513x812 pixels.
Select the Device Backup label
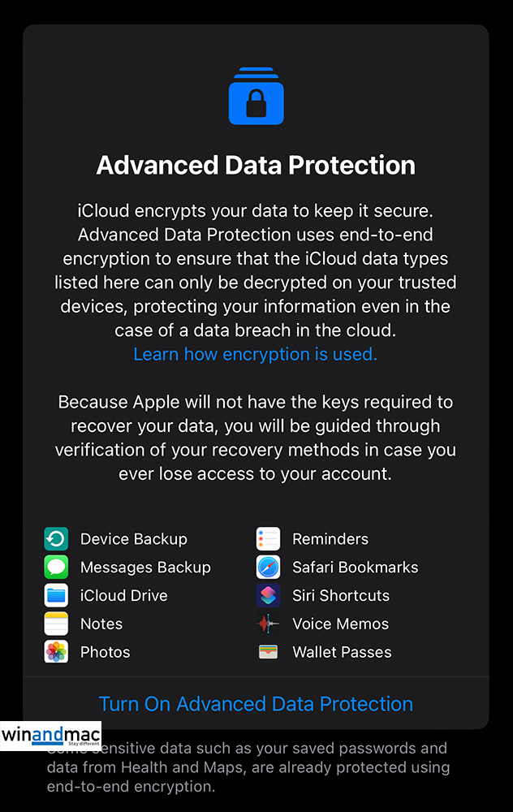tap(133, 539)
